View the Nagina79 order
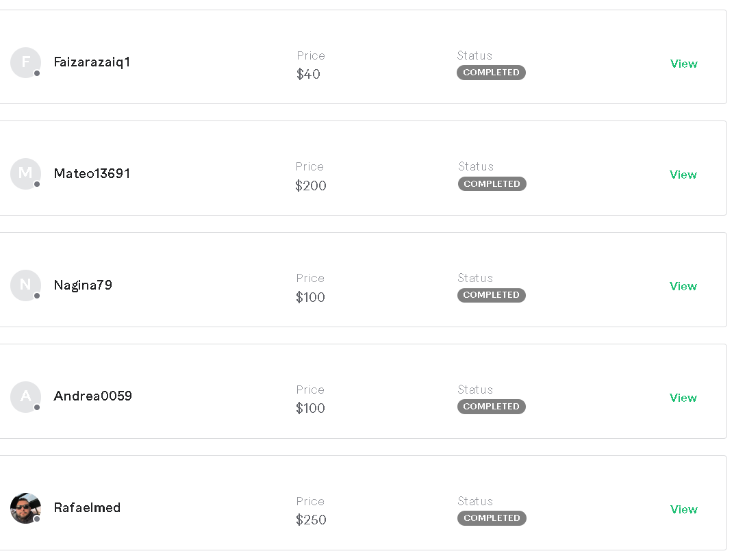This screenshot has height=560, width=734. pos(683,286)
